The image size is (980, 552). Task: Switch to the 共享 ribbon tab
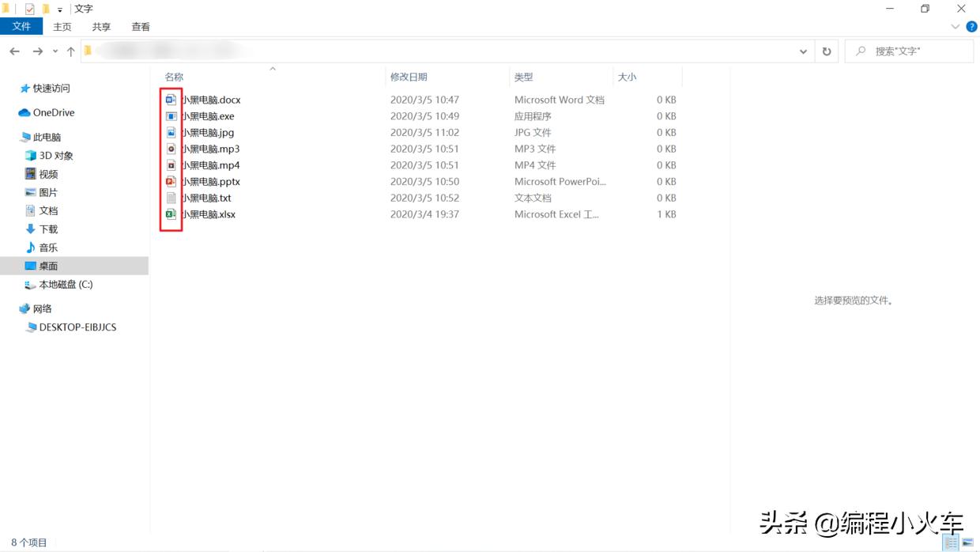pyautogui.click(x=101, y=27)
